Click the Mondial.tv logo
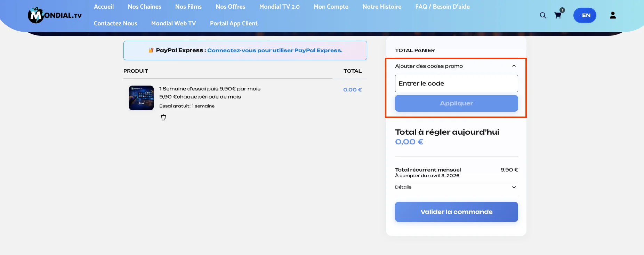Viewport: 644px width, 255px height. 55,15
